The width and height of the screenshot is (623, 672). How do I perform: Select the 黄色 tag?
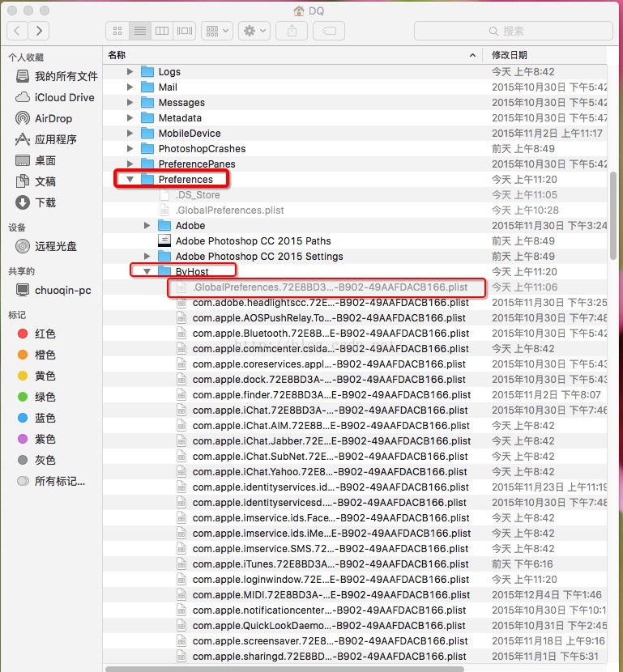point(36,376)
